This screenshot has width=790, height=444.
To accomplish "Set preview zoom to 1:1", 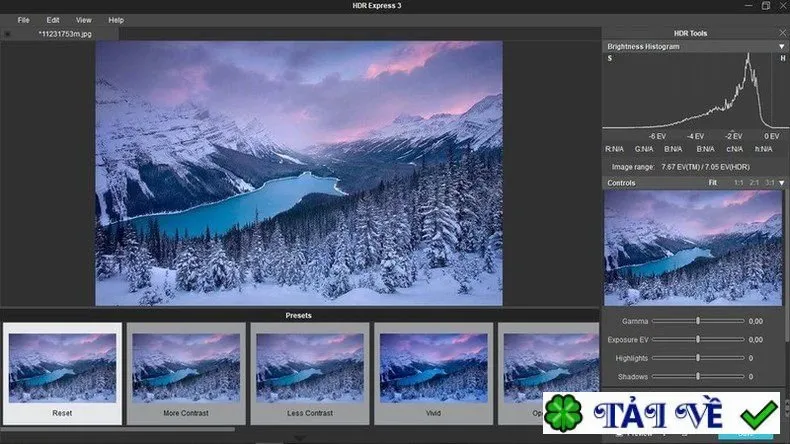I will (738, 182).
